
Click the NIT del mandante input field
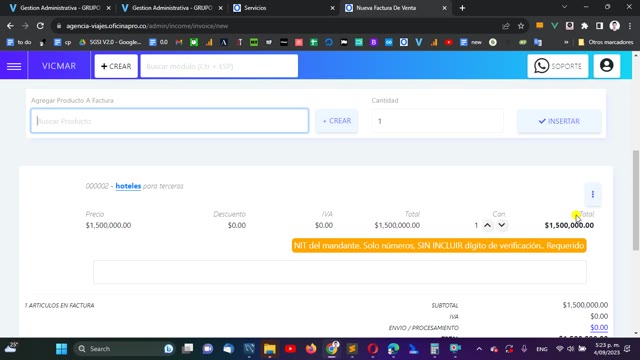tap(340, 272)
